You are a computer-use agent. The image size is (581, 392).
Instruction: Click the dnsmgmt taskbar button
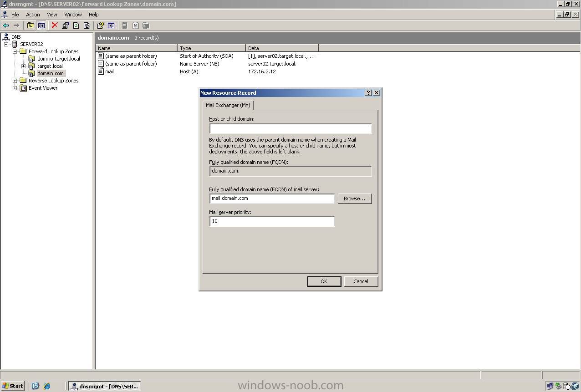(x=105, y=386)
